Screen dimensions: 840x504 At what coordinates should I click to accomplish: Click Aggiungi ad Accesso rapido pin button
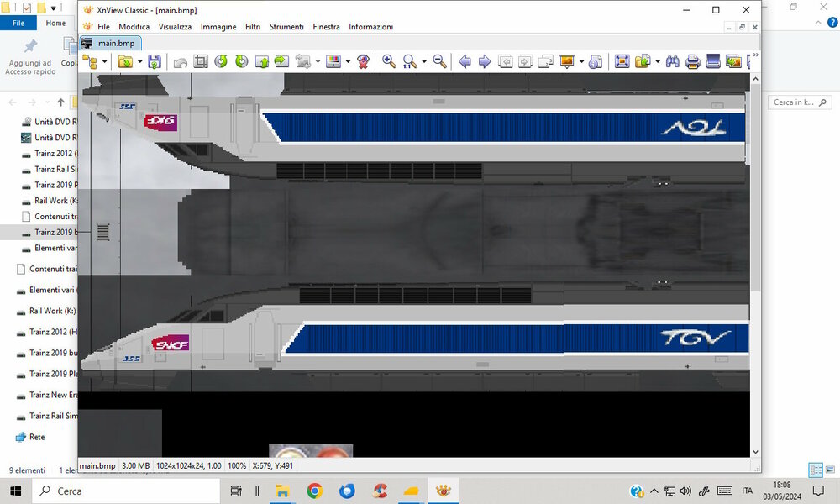point(30,57)
